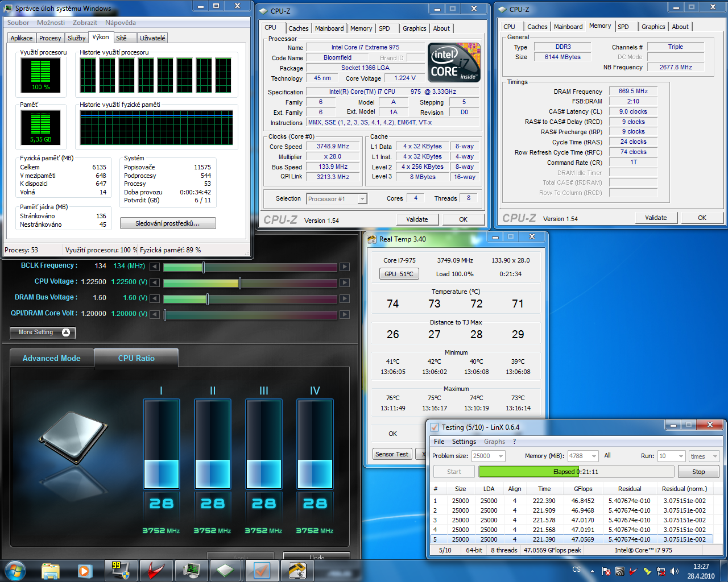This screenshot has height=582, width=728.
Task: Increase BCLK Frequency with right arrow
Action: [x=345, y=267]
